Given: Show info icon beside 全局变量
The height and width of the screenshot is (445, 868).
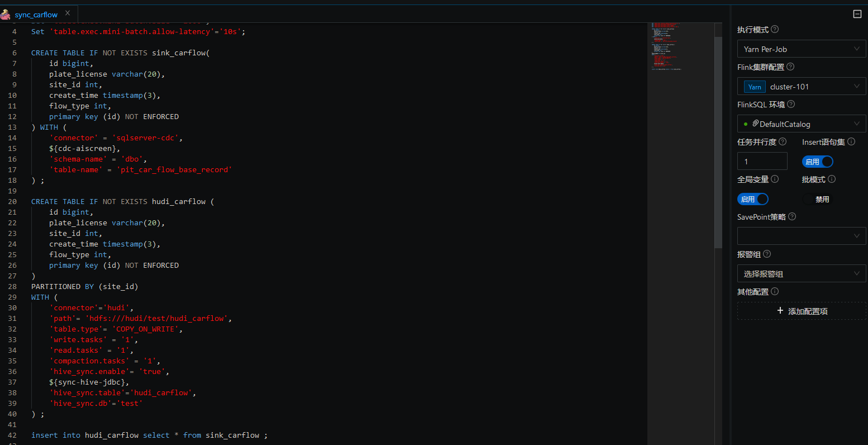Looking at the screenshot, I should click(x=775, y=179).
